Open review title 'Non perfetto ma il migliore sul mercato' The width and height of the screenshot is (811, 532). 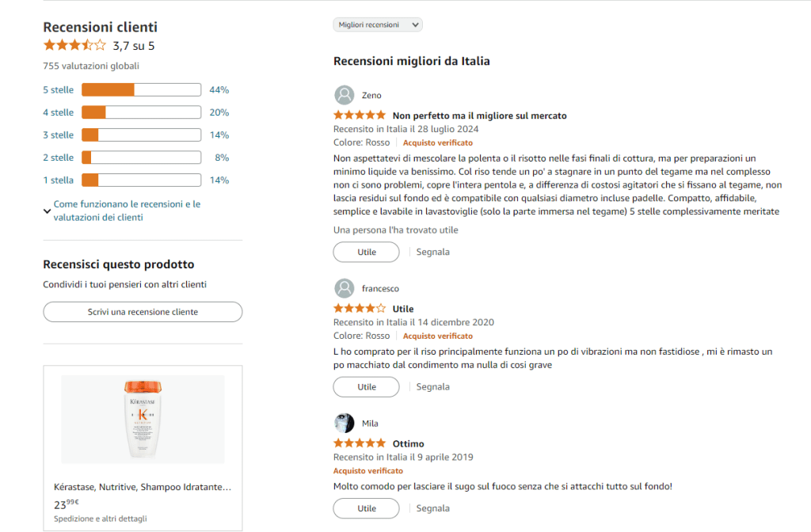479,116
